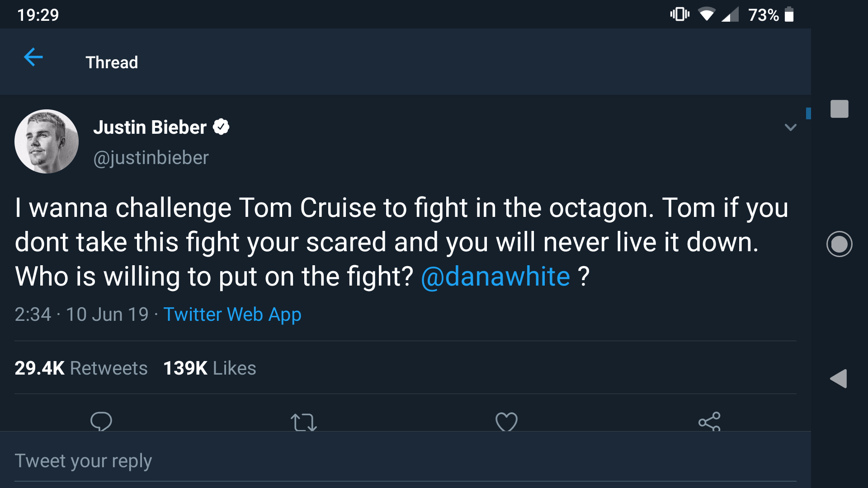Tap the share icon under the tweet
This screenshot has height=488, width=868.
click(x=709, y=422)
